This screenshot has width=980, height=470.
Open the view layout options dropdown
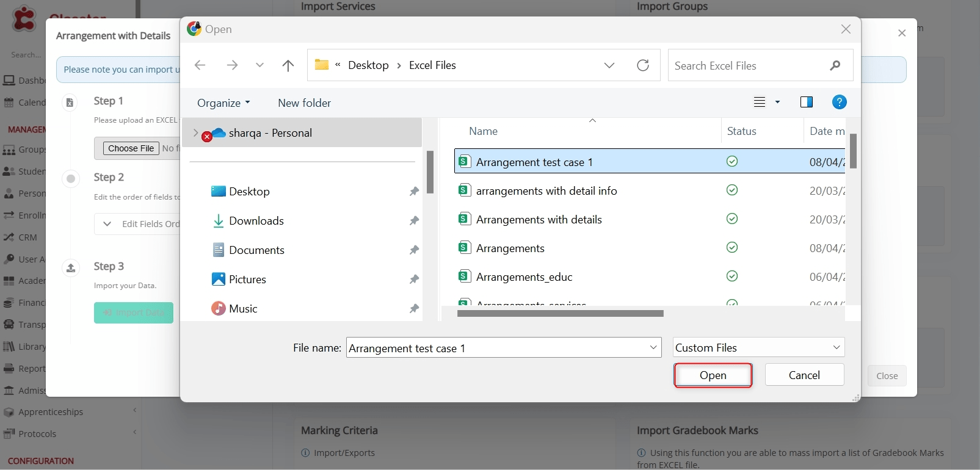click(x=777, y=102)
